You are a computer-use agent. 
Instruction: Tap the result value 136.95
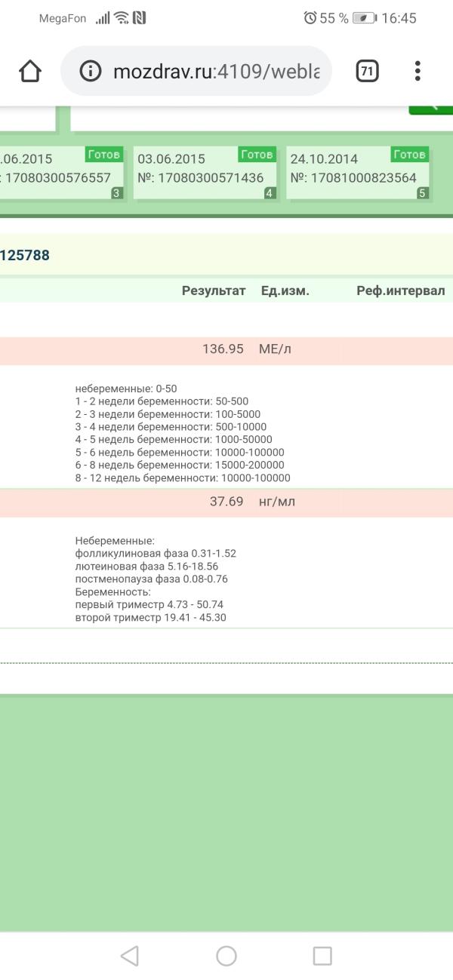pos(223,349)
